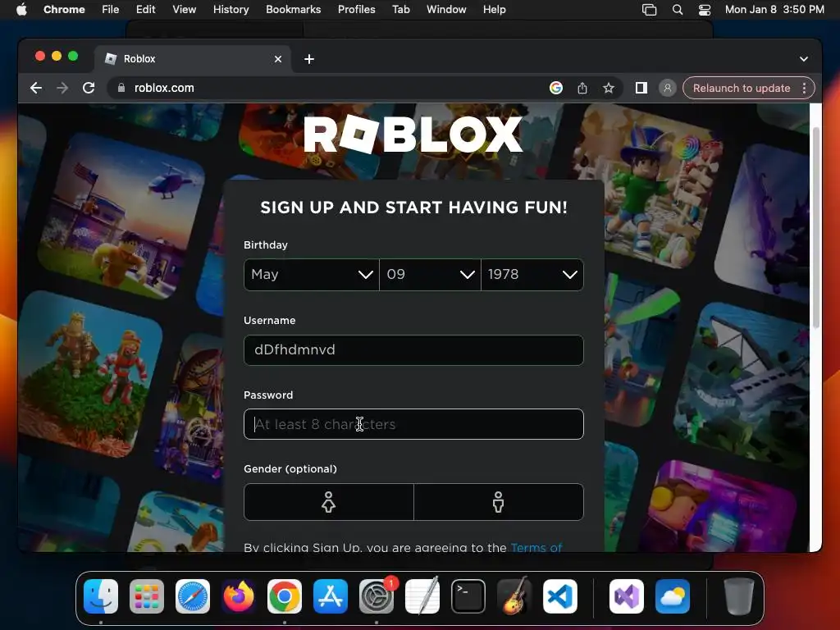Screen dimensions: 840x630
Task: Open Visual Studio from the dock
Action: pyautogui.click(x=626, y=596)
